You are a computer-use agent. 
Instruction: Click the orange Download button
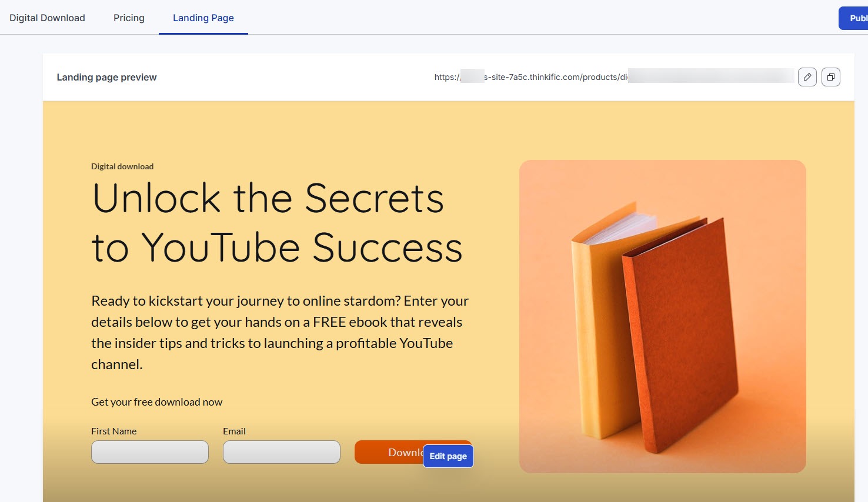[388, 452]
